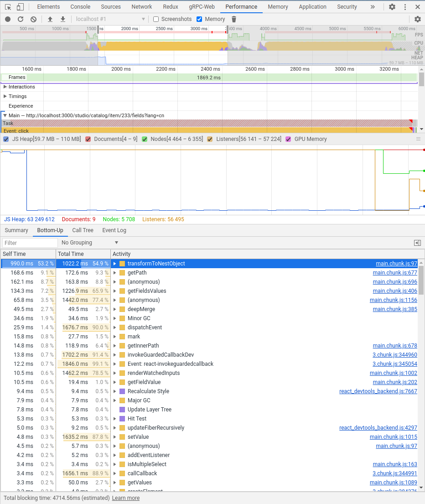The image size is (425, 504).
Task: Click the yellow icon beside dispatchEvent
Action: pos(122,327)
